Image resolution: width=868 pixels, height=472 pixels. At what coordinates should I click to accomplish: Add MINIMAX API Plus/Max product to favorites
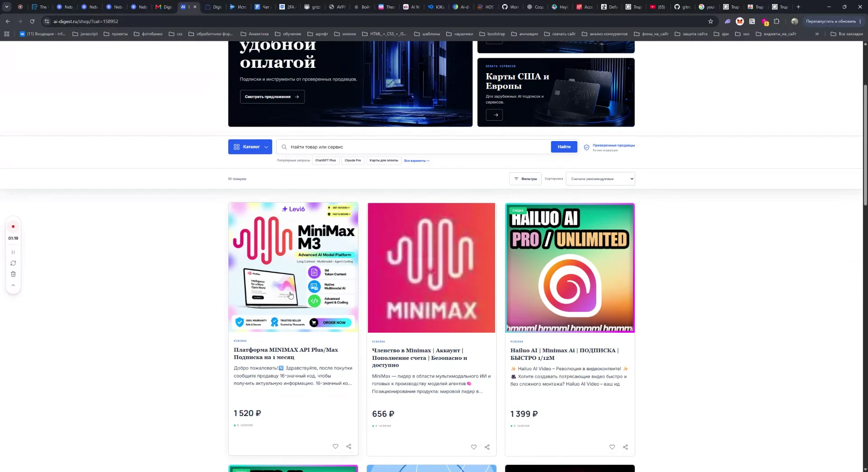pos(335,446)
